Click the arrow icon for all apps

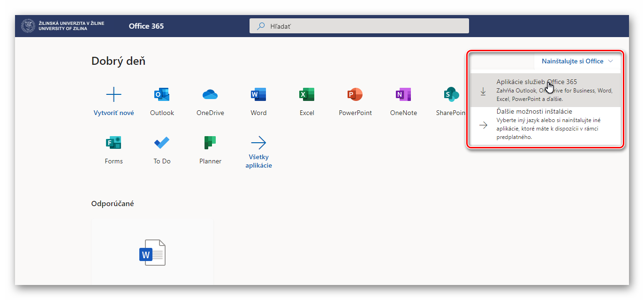[x=258, y=143]
